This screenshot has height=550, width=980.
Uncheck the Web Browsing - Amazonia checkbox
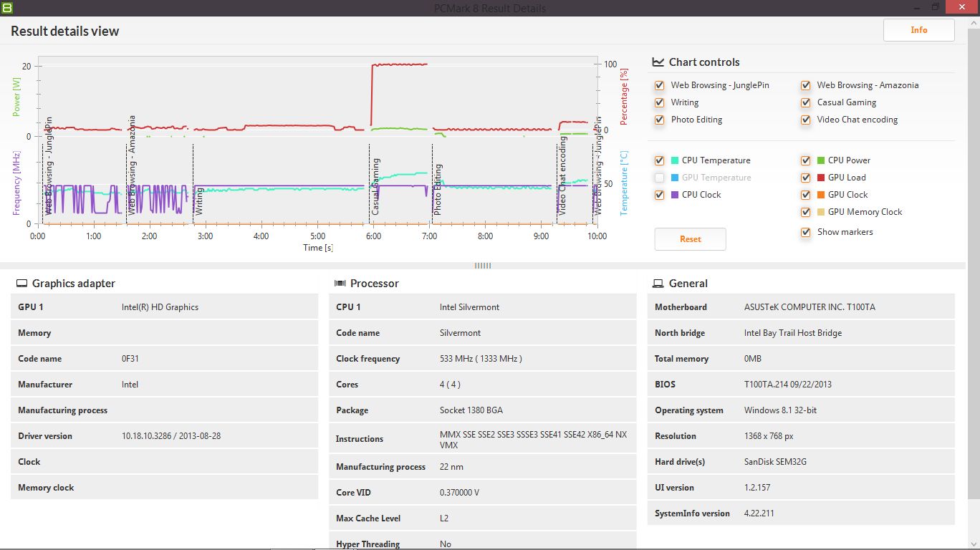pos(806,85)
